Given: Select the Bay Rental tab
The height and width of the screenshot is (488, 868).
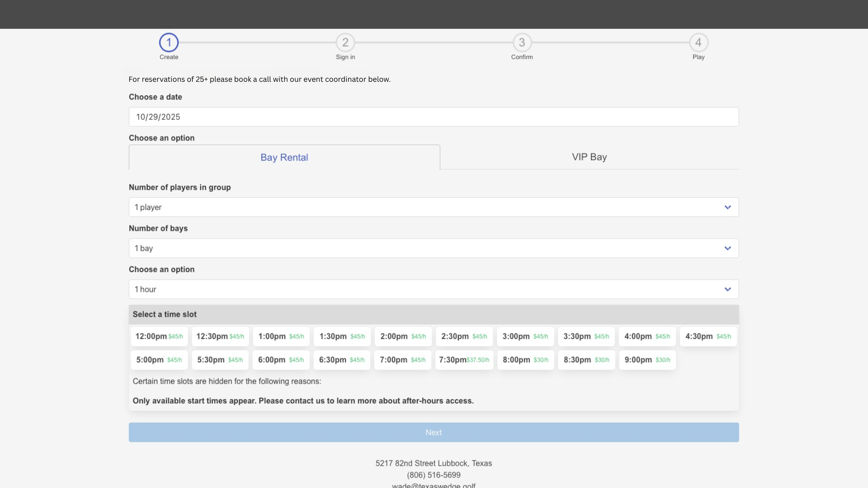Looking at the screenshot, I should point(284,157).
